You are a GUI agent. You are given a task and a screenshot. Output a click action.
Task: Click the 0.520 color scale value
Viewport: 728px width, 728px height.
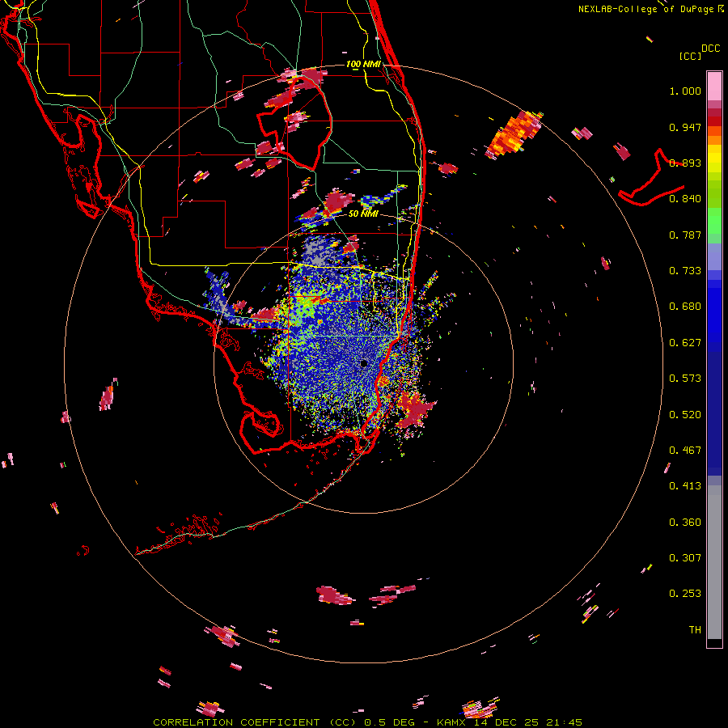pyautogui.click(x=685, y=415)
